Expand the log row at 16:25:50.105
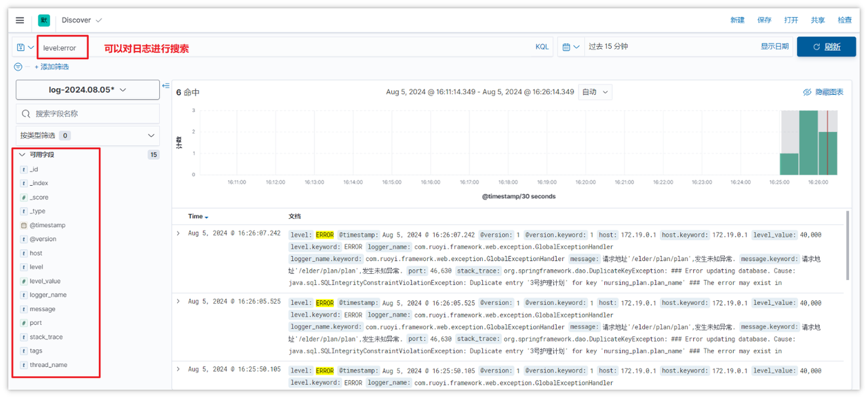Screen dimensions: 868x398 [178, 369]
